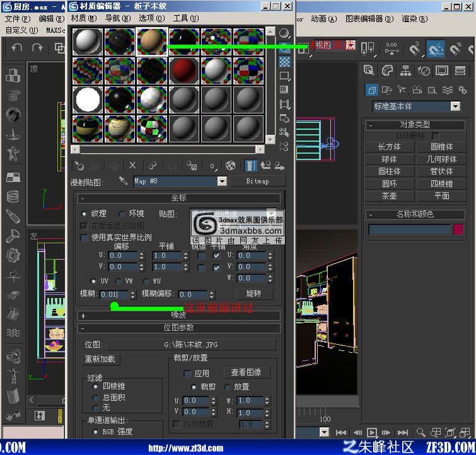Click the 重新加载 button
The width and height of the screenshot is (476, 455).
[x=100, y=359]
